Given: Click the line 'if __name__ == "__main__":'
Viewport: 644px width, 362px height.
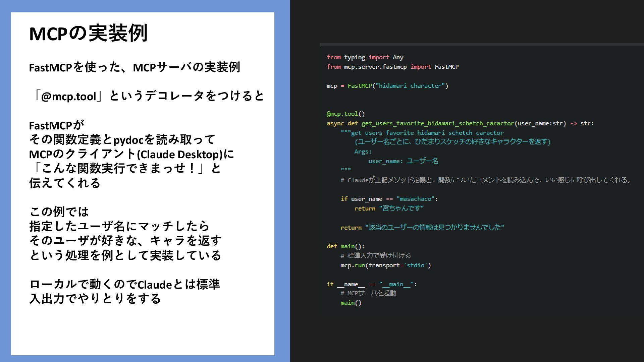Looking at the screenshot, I should 372,284.
